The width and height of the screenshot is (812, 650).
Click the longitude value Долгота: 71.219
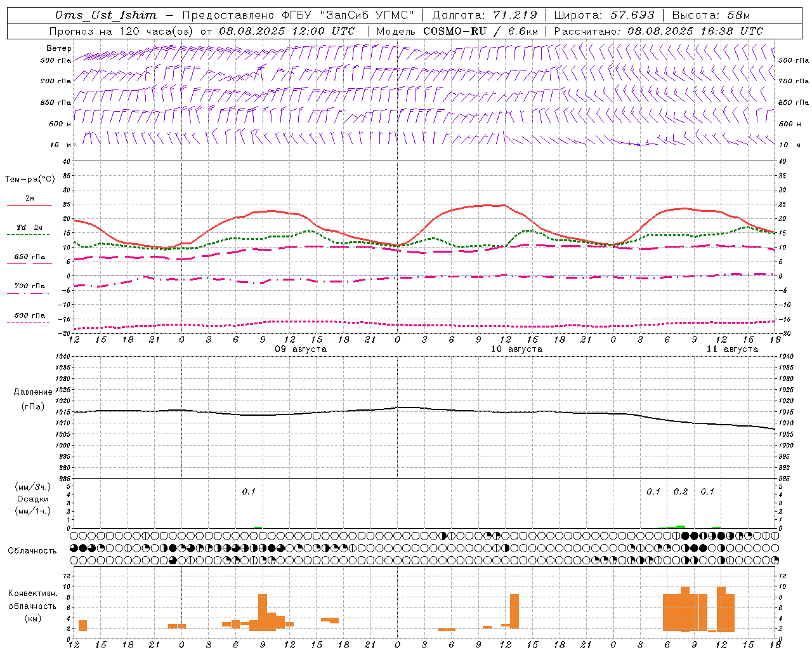point(485,15)
